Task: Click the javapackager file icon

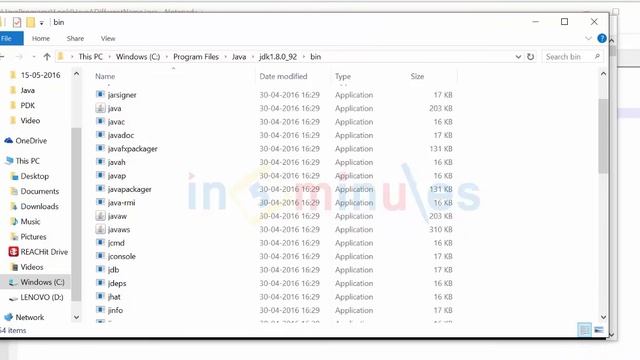Action: tap(100, 189)
